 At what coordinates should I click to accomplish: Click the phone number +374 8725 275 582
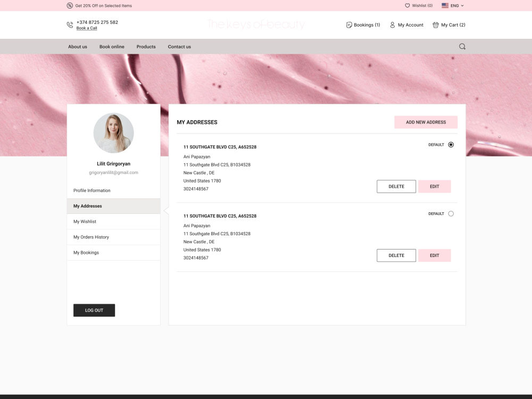coord(97,22)
